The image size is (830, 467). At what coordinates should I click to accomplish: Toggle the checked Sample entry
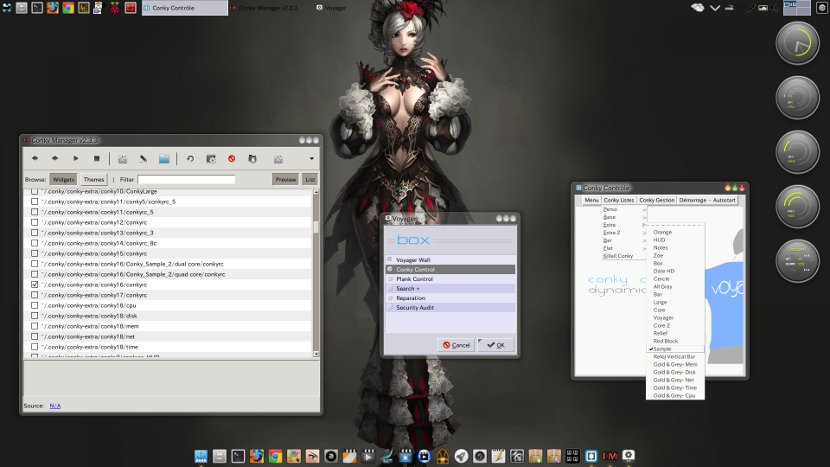[x=675, y=349]
